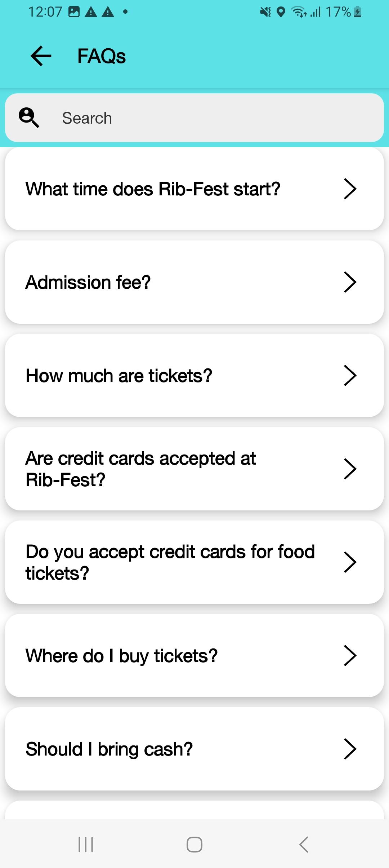
Task: Expand chevron for food tickets credit cards
Action: point(350,562)
